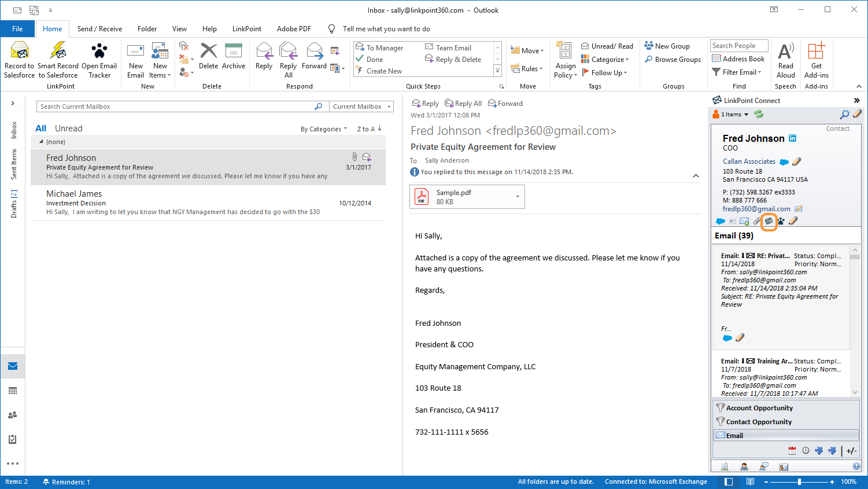Open Callan Associates account link
Viewport: 868px width, 489px height.
pos(749,161)
